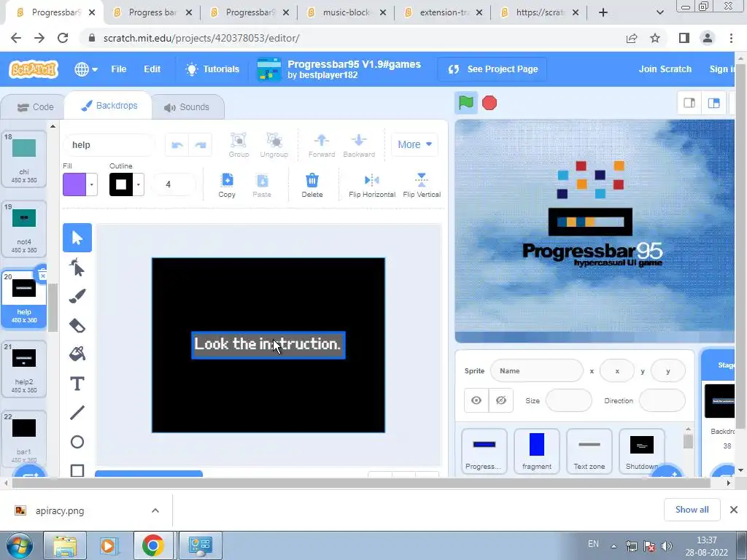Select the Brush tool
747x560 pixels.
pos(77,296)
